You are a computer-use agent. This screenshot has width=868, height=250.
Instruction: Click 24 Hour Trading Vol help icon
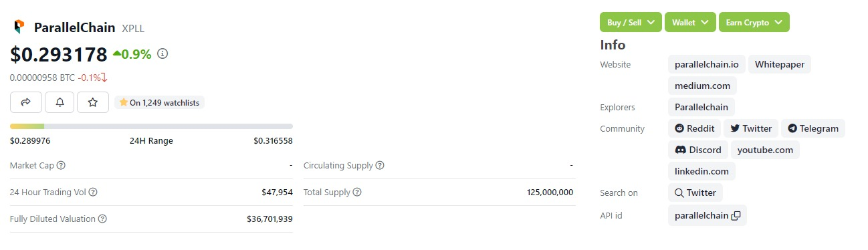[93, 192]
